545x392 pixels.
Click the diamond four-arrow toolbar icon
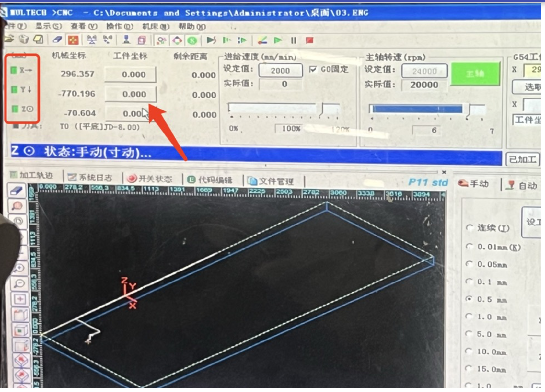point(177,40)
